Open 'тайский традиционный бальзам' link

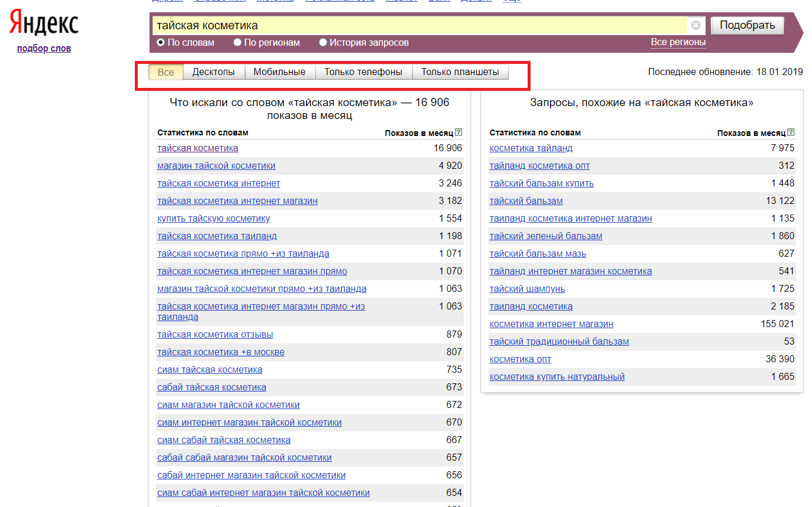(559, 342)
